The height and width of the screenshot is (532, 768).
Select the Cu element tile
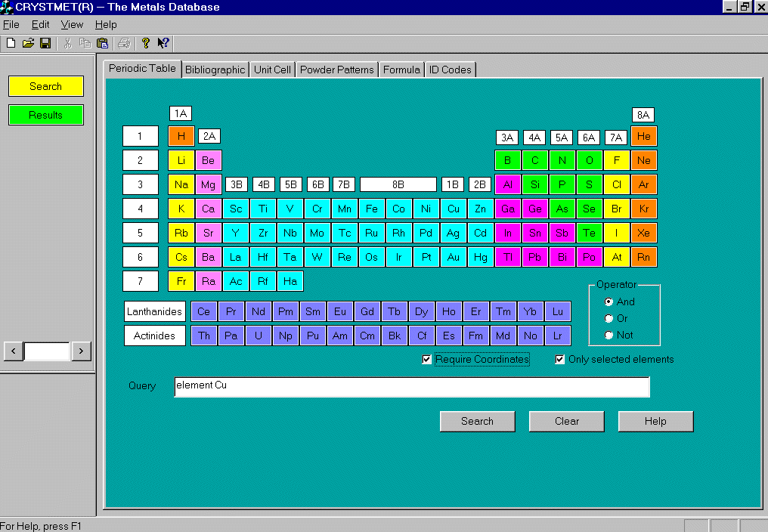pos(453,209)
